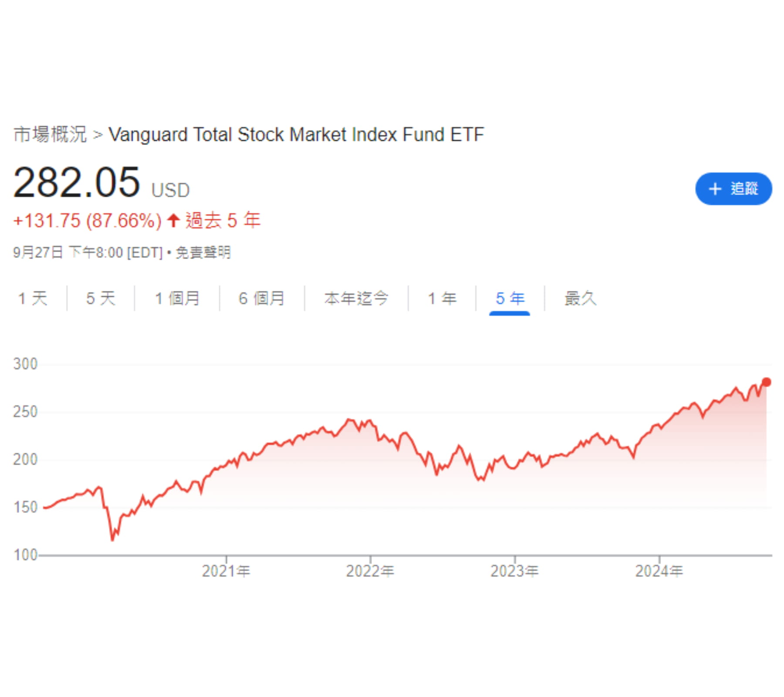Switch to the 5天 time range tab

tap(99, 298)
